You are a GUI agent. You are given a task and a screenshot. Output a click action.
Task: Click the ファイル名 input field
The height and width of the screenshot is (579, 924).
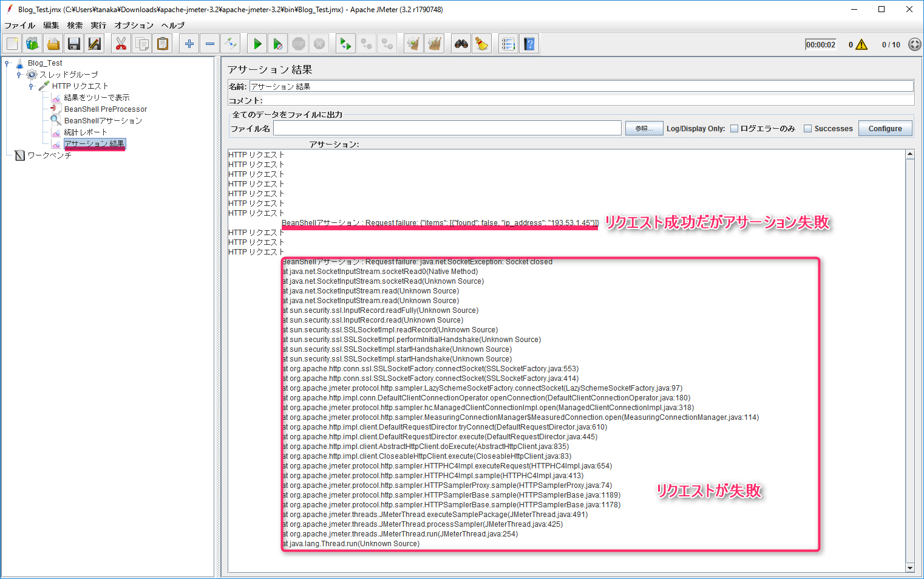click(x=447, y=128)
